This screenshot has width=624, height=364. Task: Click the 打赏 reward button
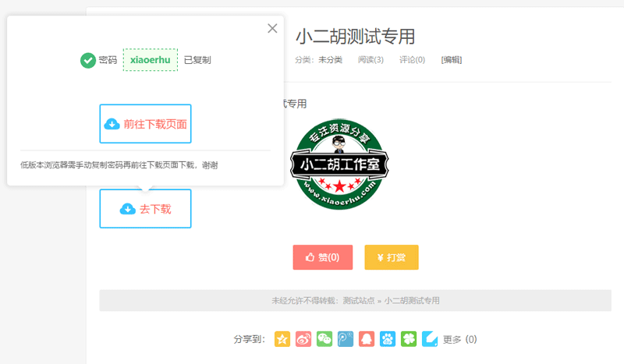pyautogui.click(x=392, y=257)
